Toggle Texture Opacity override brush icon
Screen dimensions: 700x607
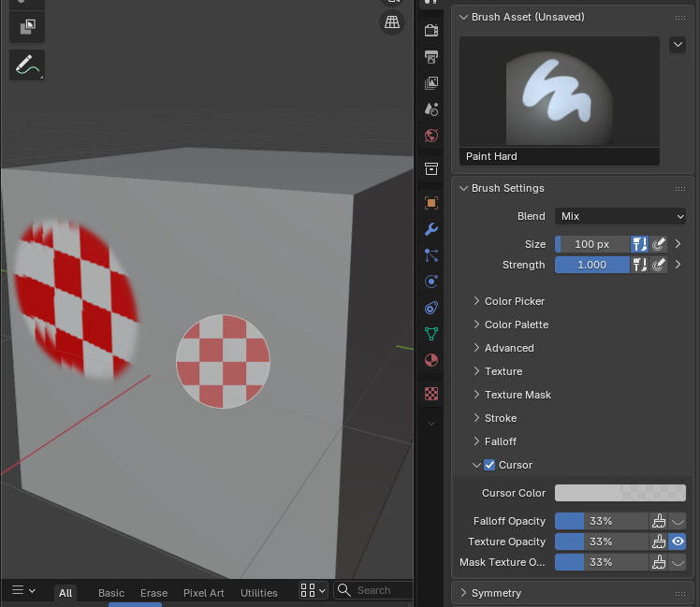659,542
